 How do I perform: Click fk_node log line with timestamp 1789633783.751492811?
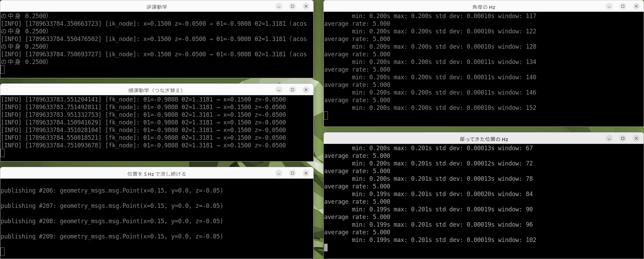[143, 107]
